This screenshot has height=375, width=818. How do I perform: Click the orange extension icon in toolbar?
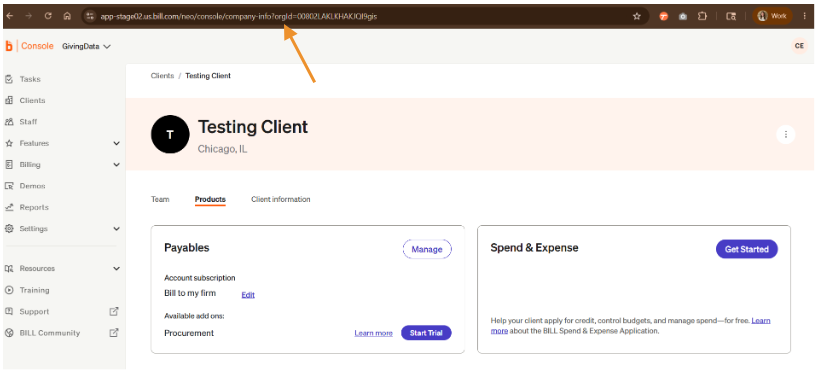tap(664, 16)
